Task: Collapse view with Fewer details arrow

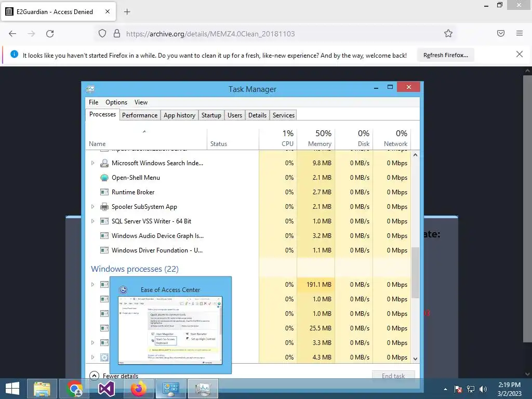Action: (95, 376)
